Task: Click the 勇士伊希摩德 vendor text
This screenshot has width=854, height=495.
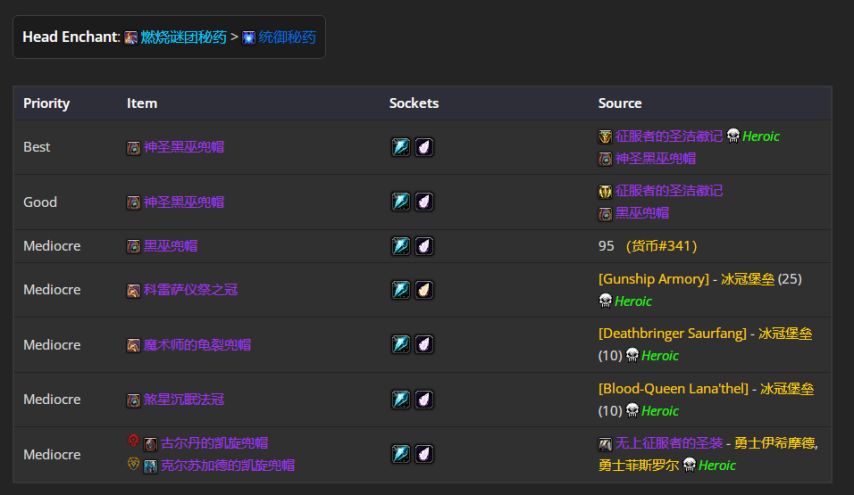Action: pyautogui.click(x=774, y=443)
